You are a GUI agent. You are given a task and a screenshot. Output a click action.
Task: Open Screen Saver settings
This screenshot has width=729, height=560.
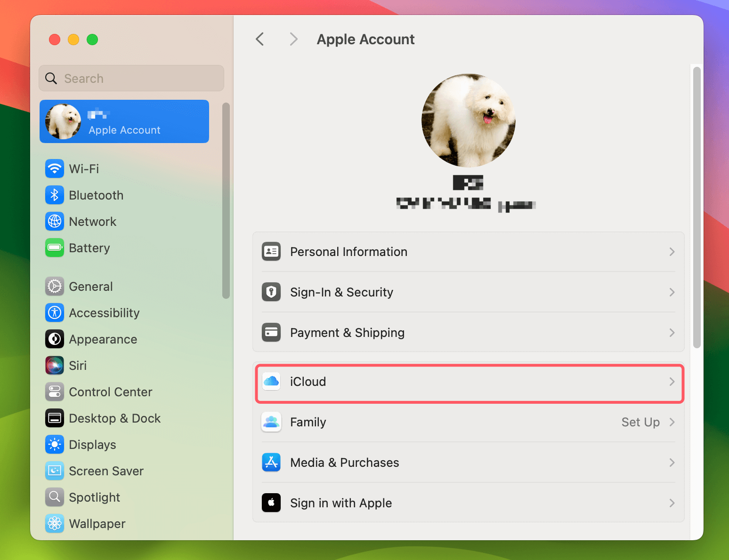pyautogui.click(x=55, y=471)
